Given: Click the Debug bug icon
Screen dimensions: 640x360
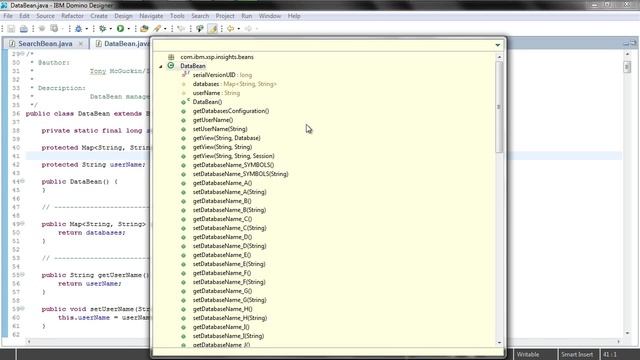Looking at the screenshot, I should click(78, 29).
